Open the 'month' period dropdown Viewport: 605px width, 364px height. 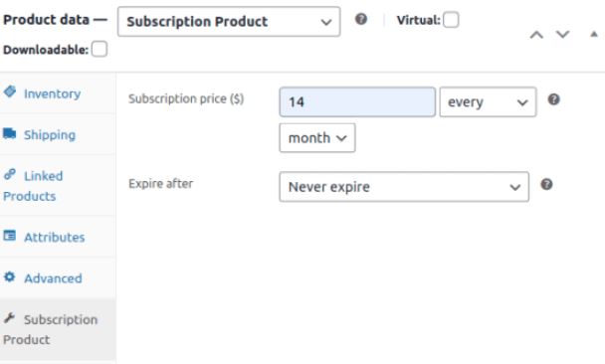(x=317, y=138)
